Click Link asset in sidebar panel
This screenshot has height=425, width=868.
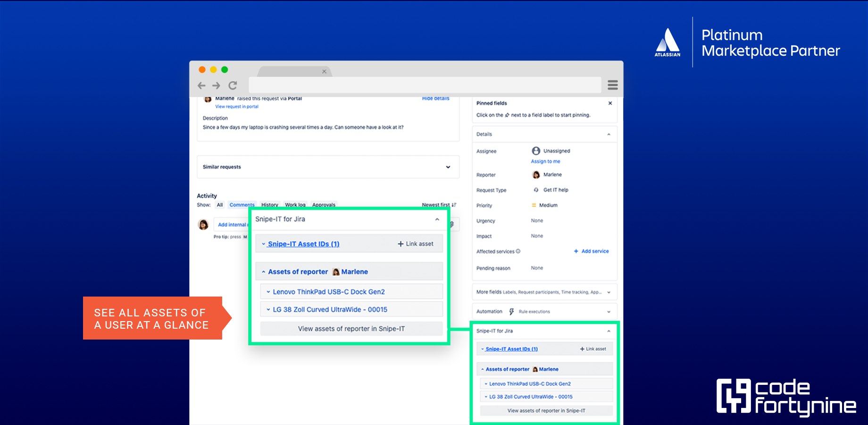pos(593,349)
